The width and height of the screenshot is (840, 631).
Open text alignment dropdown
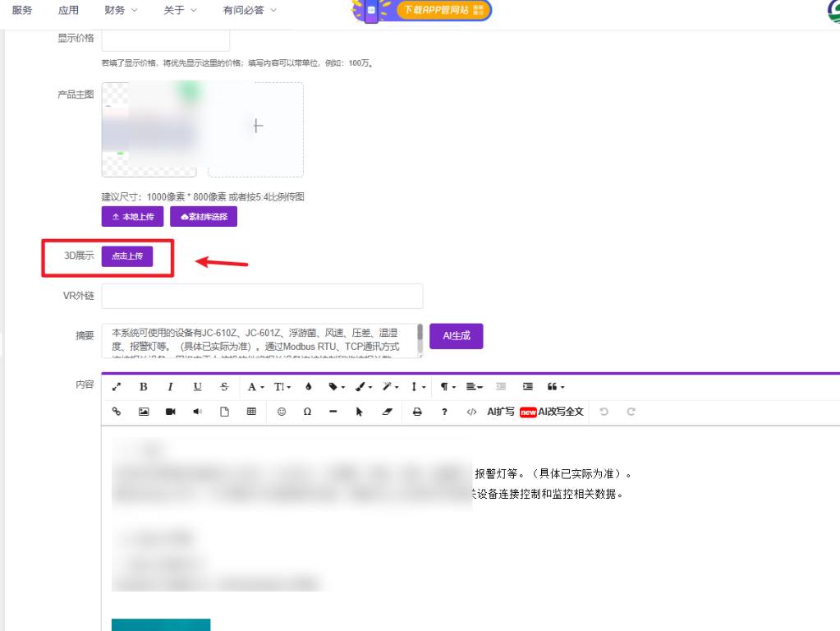[x=474, y=386]
